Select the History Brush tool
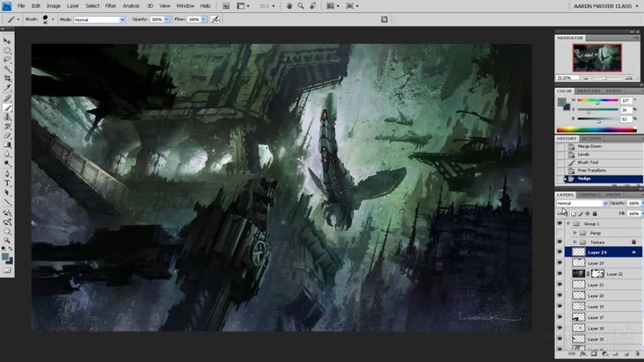This screenshot has height=362, width=644. 7,127
